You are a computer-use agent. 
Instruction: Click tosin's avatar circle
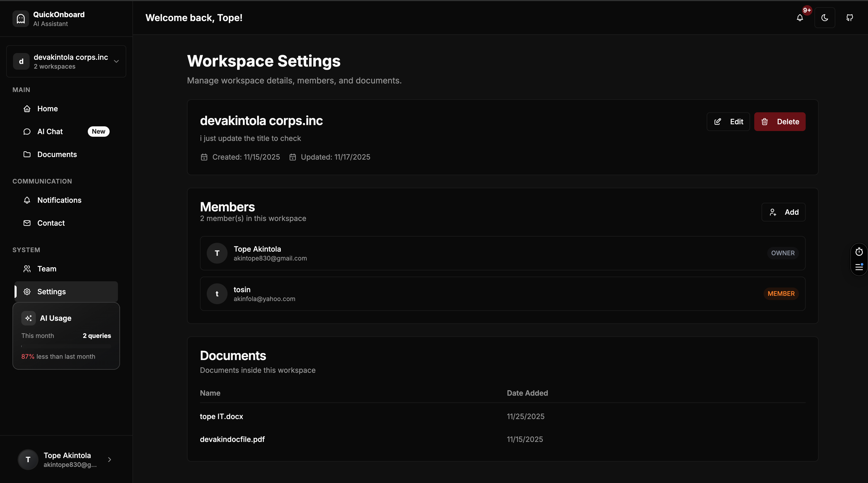[x=217, y=294]
